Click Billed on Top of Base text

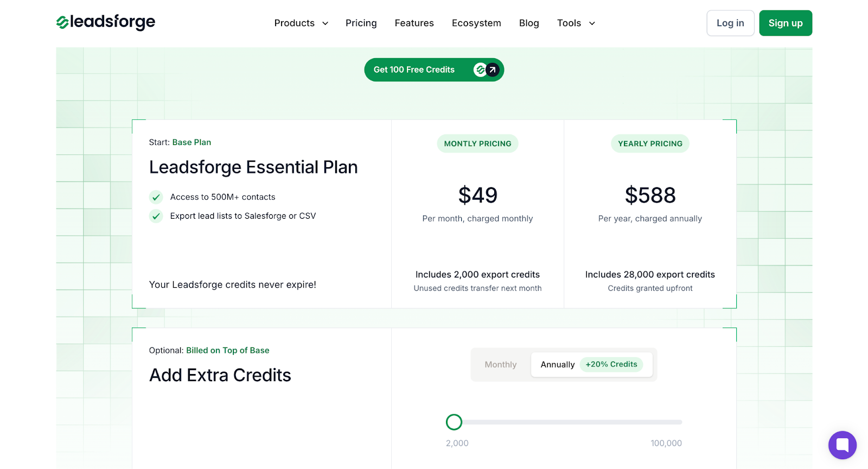(x=228, y=351)
